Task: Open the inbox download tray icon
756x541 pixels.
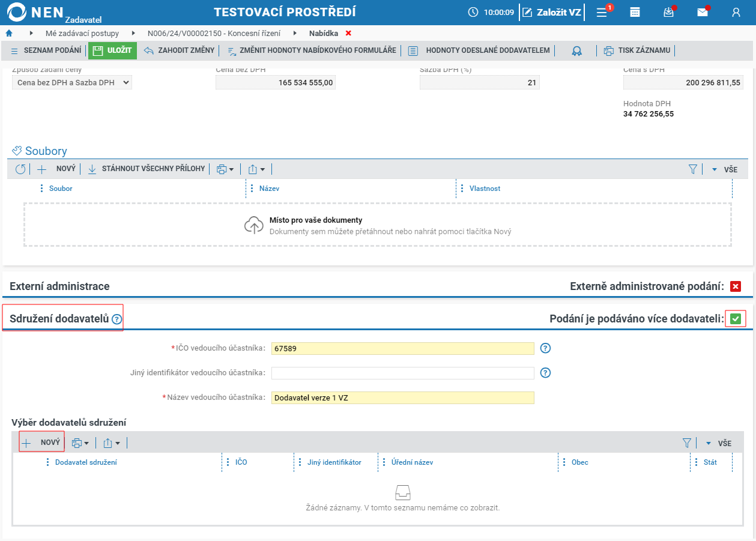Action: (669, 12)
